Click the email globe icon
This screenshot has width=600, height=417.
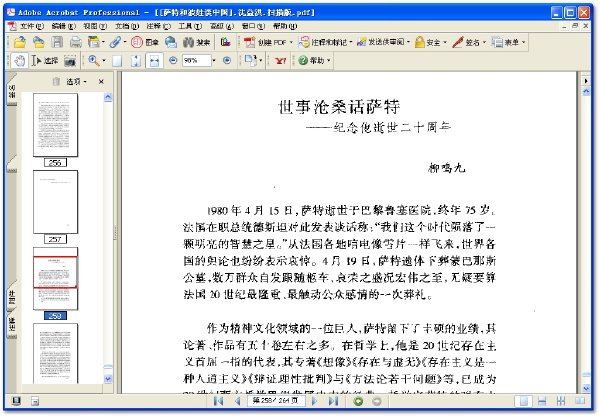[171, 42]
